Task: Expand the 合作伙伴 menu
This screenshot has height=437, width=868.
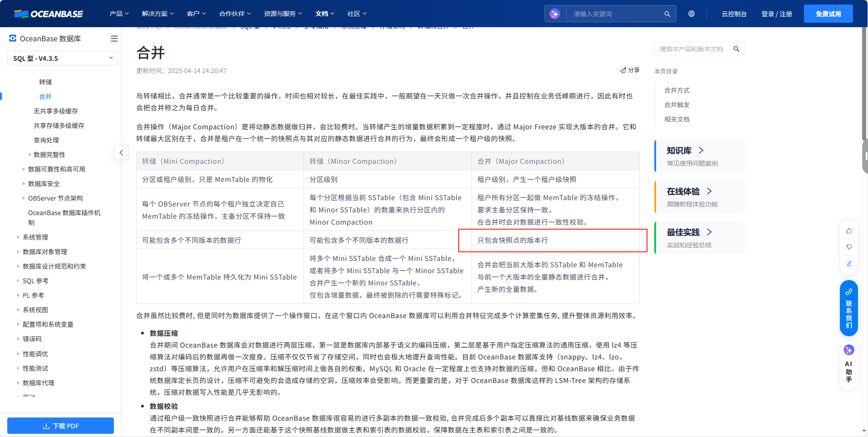Action: (235, 14)
